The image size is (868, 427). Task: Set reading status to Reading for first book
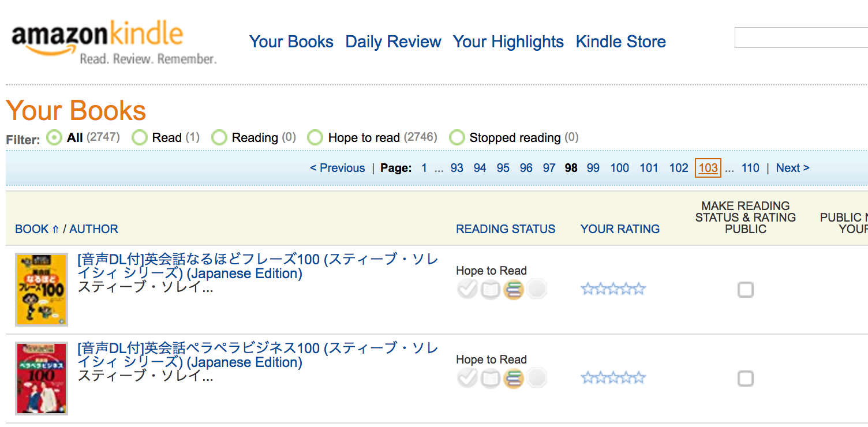[x=491, y=289]
